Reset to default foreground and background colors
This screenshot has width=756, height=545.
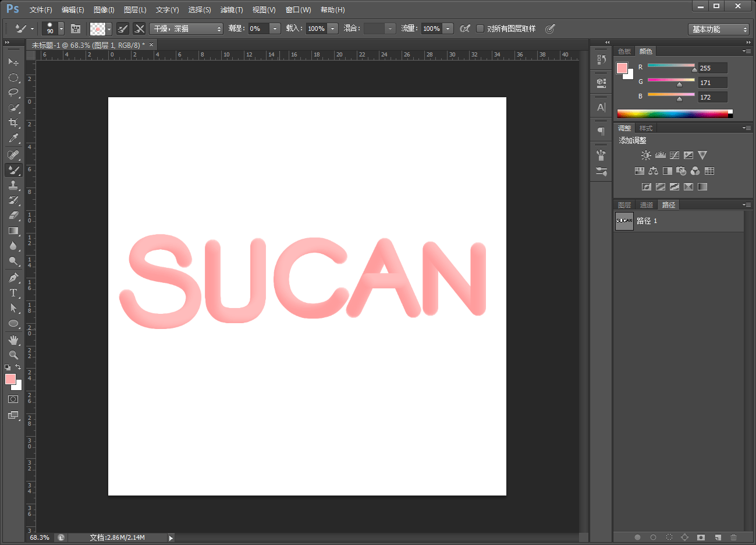(8, 367)
